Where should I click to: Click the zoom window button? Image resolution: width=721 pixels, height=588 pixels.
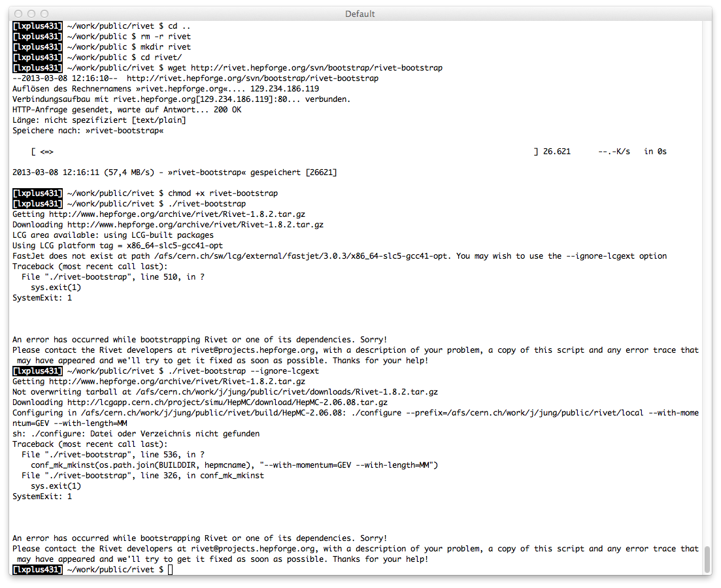(x=44, y=14)
